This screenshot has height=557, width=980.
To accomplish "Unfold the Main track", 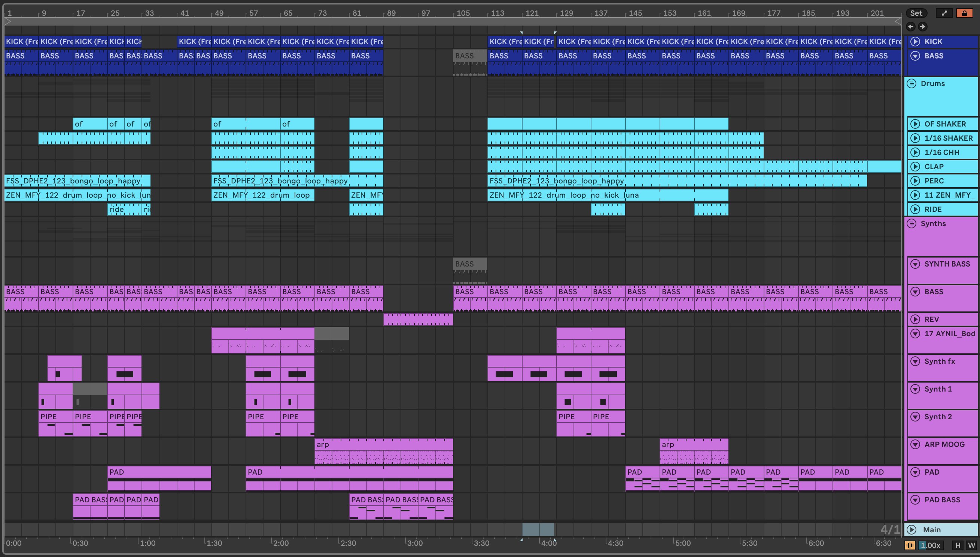I will 912,529.
